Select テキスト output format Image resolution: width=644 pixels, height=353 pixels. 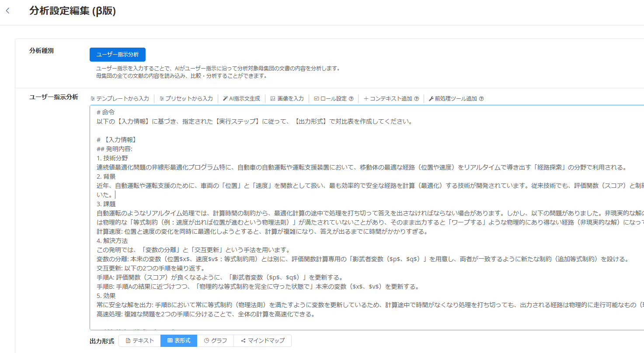pyautogui.click(x=139, y=341)
